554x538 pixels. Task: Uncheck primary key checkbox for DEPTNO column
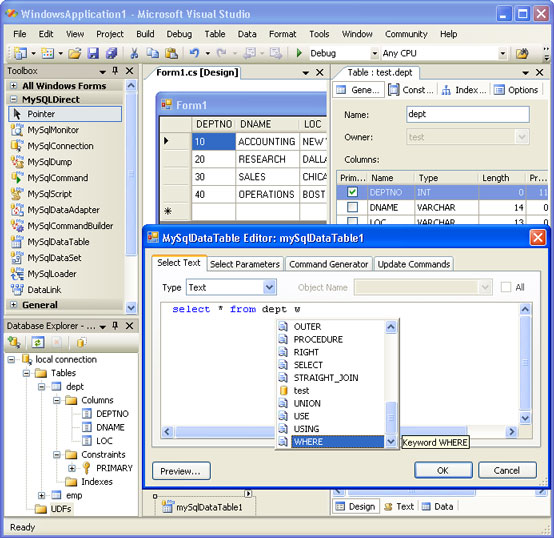(352, 192)
